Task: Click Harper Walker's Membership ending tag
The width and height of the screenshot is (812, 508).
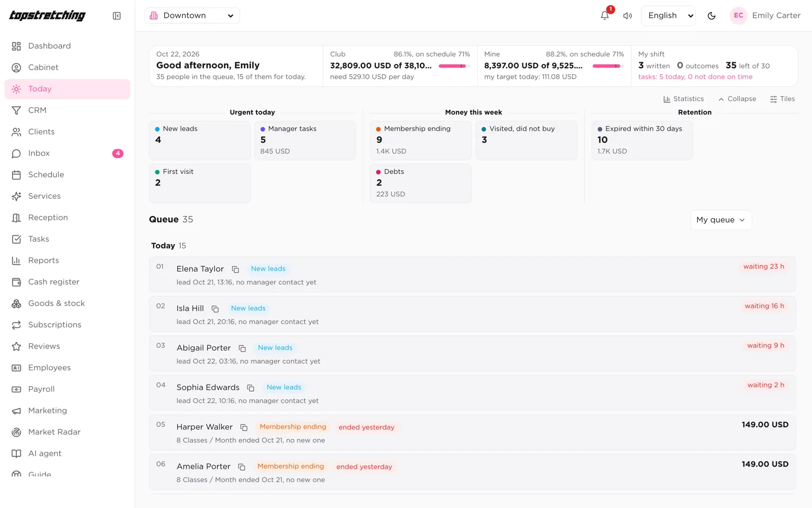Action: pos(293,427)
